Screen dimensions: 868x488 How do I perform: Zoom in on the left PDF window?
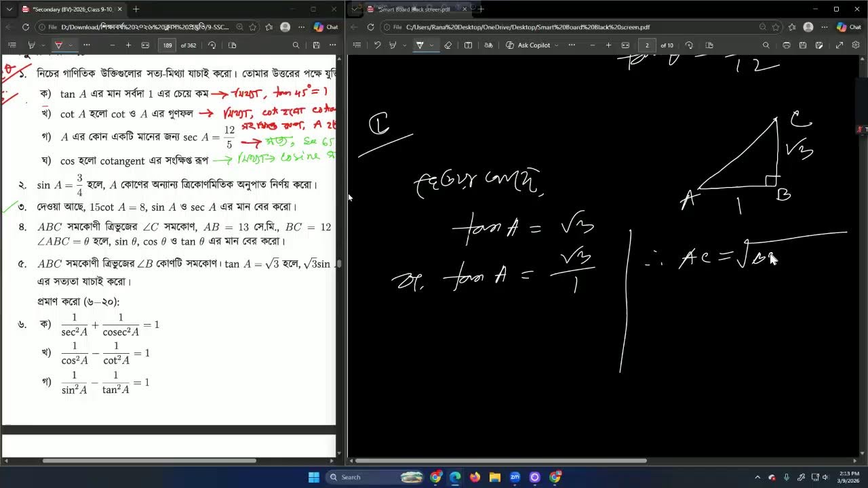point(128,45)
